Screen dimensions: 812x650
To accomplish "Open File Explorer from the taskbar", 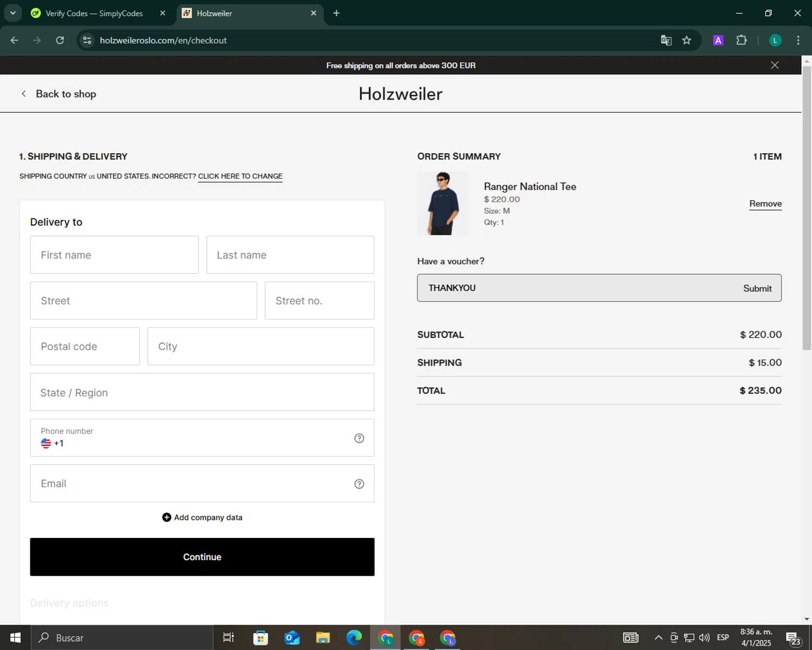I will (x=323, y=638).
